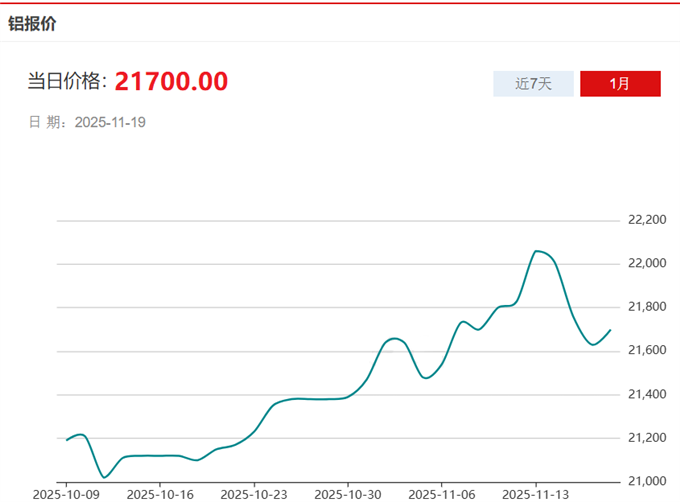Screen dimensions: 680x502
Task: Click the 铝报价 section title
Action: 33,23
